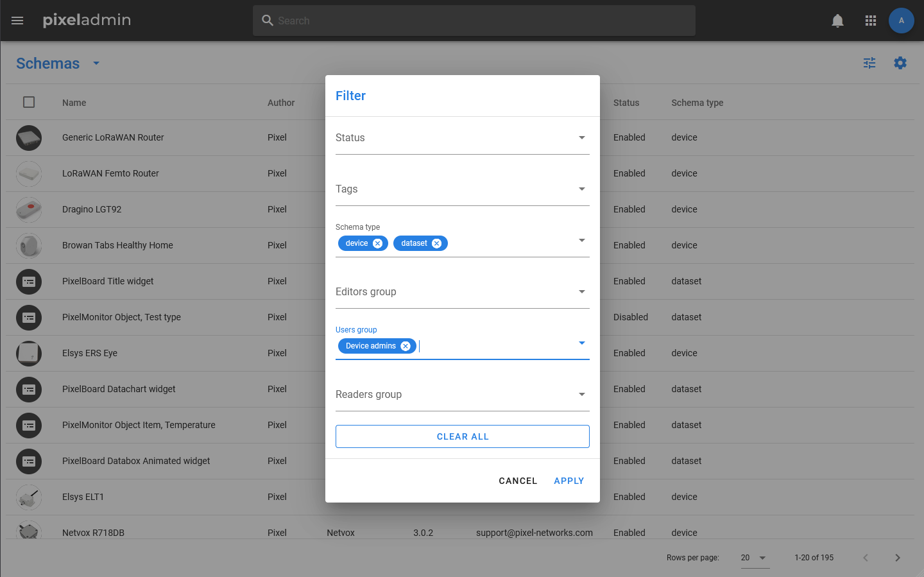The height and width of the screenshot is (577, 924).
Task: Open the apps grid launcher
Action: tap(871, 21)
